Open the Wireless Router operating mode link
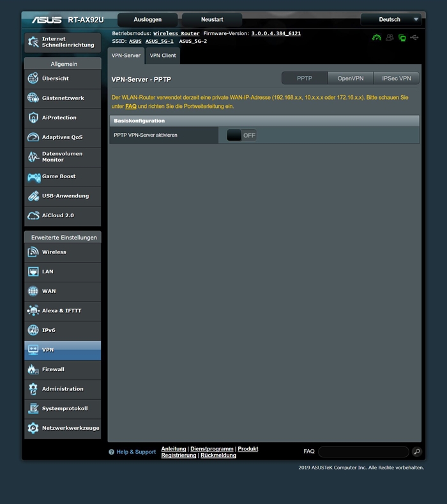 [x=176, y=33]
